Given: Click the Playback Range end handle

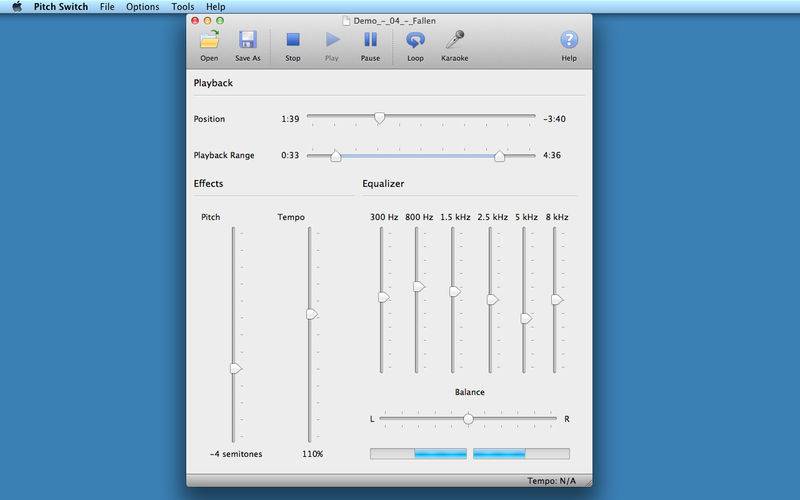Looking at the screenshot, I should [x=499, y=156].
